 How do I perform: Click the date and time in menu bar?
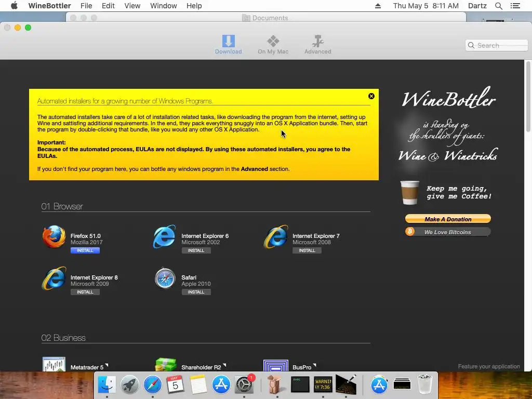point(426,6)
